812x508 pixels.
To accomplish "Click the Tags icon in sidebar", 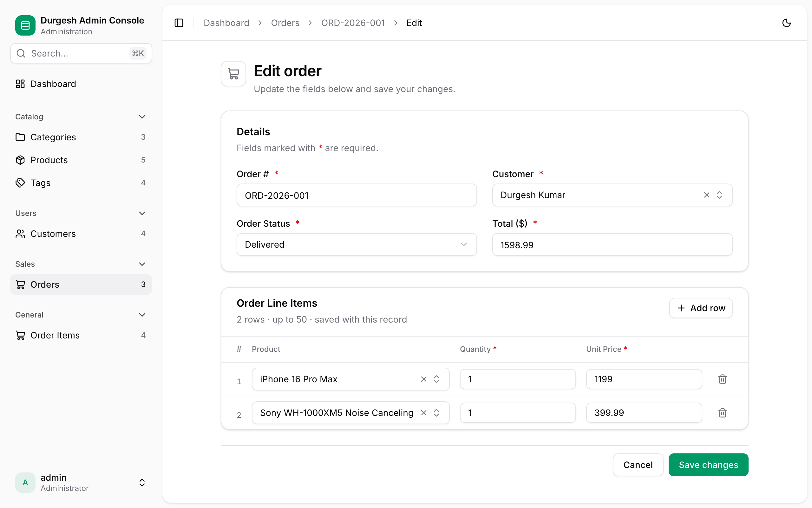I will pos(20,183).
